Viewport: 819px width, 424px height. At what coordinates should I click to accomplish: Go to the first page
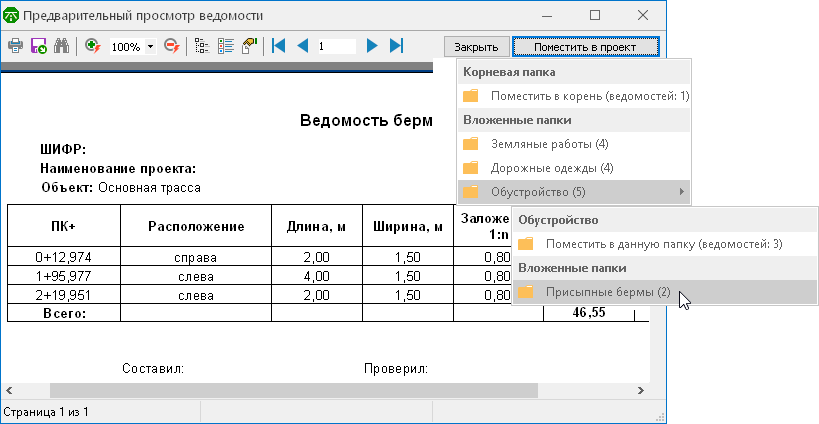click(x=279, y=46)
